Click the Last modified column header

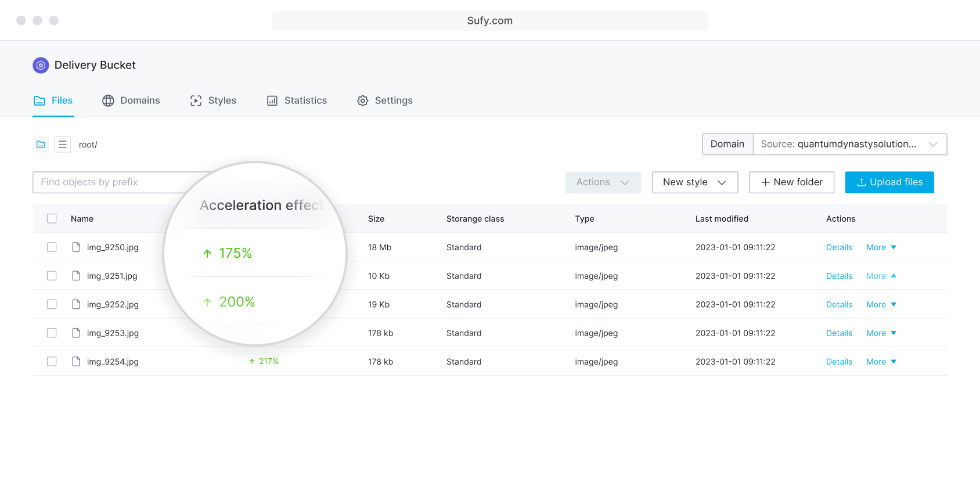pyautogui.click(x=722, y=219)
